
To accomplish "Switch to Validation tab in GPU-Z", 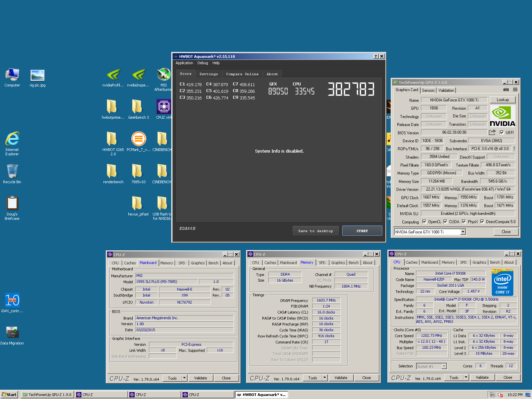I will click(x=446, y=90).
